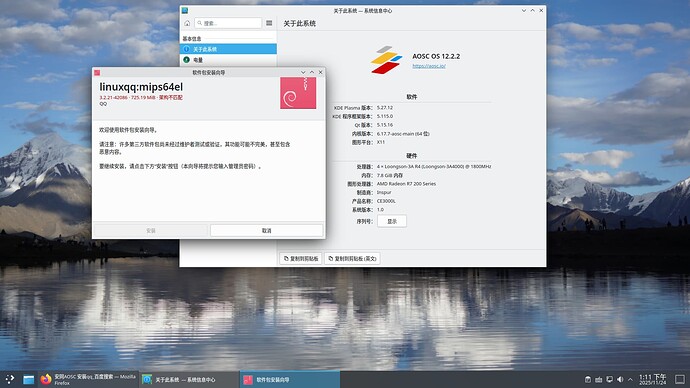Maximize the Info Center window

(532, 11)
